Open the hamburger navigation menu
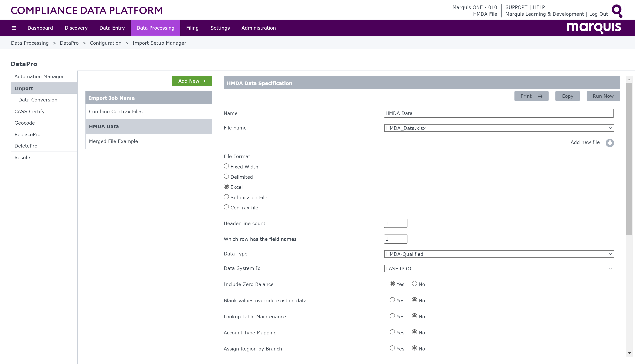The width and height of the screenshot is (635, 364). click(14, 28)
